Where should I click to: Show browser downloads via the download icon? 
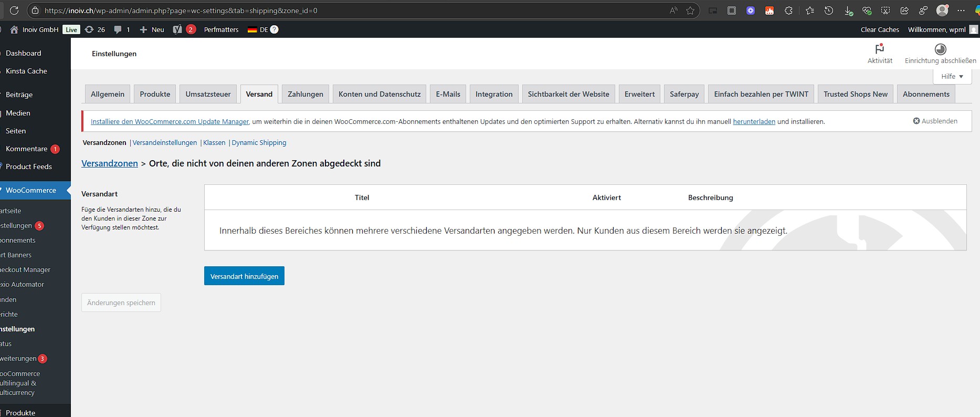[x=848, y=11]
